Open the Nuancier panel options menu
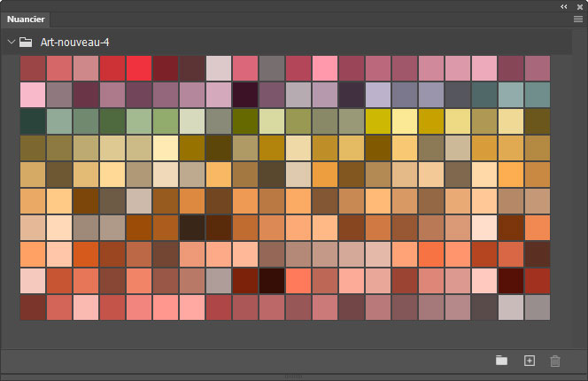 [577, 18]
